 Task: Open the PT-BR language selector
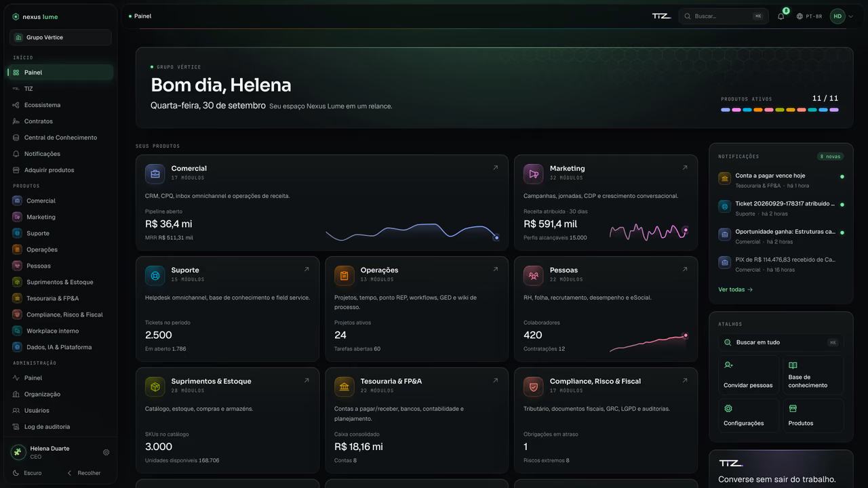[x=810, y=16]
